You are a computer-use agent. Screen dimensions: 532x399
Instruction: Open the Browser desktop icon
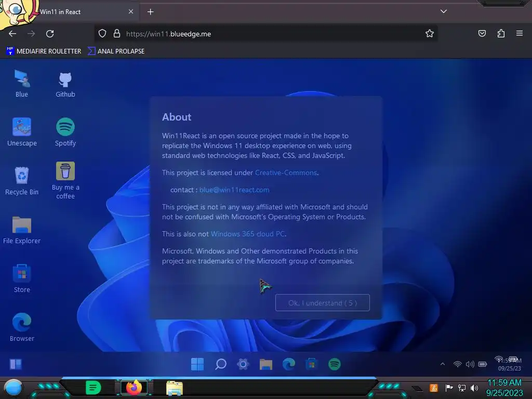tap(22, 327)
